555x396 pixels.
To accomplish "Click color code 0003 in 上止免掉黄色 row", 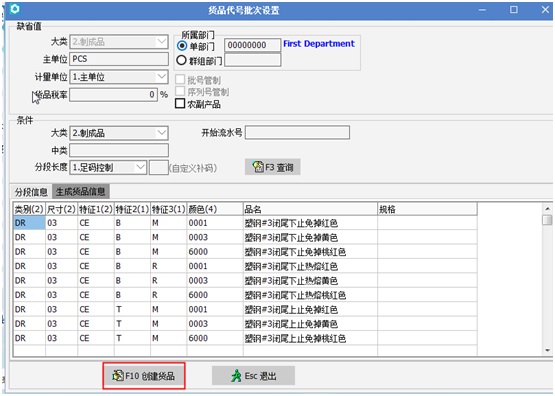I will (215, 324).
